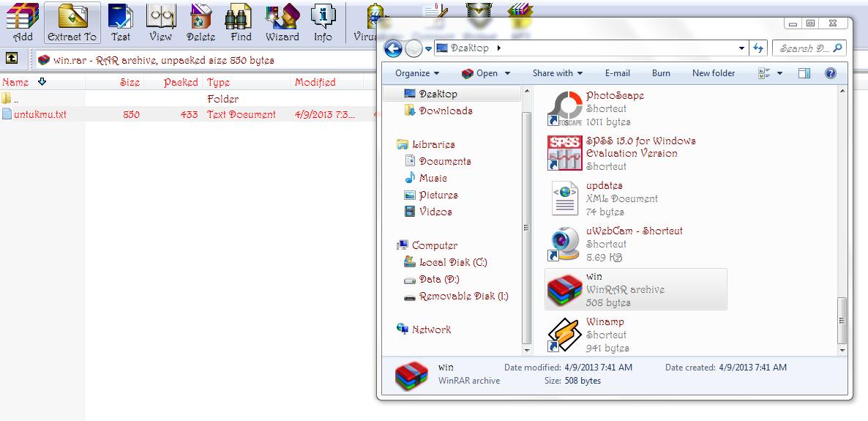
Task: Click the win archive icon in details pane
Action: point(412,376)
